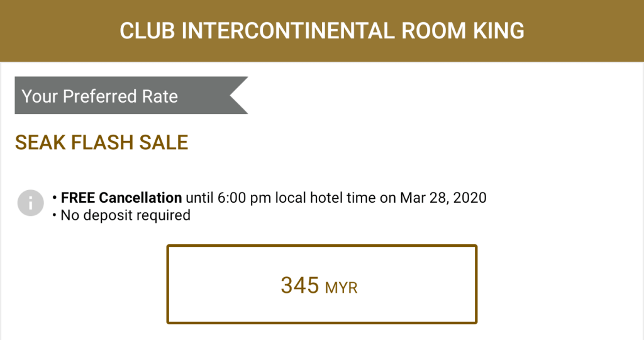Click the bold FREE Cancellation text
Viewport: 644px width, 340px height.
[121, 198]
